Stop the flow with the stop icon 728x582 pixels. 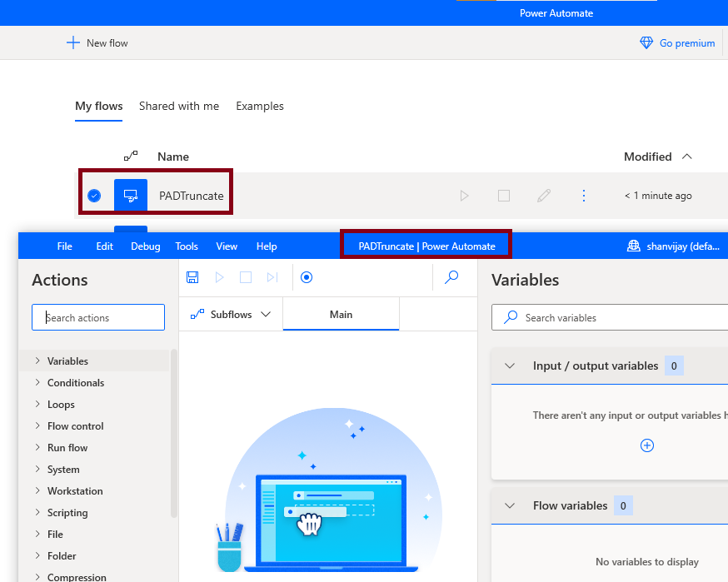click(246, 277)
